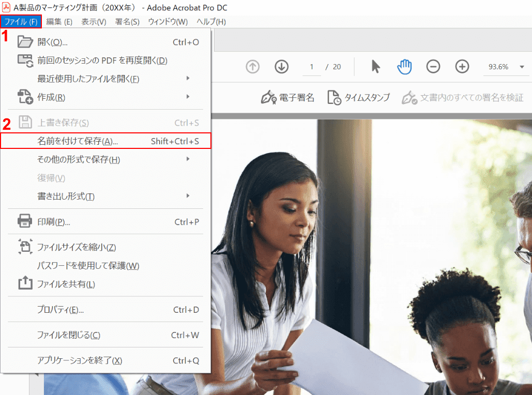The height and width of the screenshot is (395, 532).
Task: Open the 署名(S) menu
Action: click(127, 22)
